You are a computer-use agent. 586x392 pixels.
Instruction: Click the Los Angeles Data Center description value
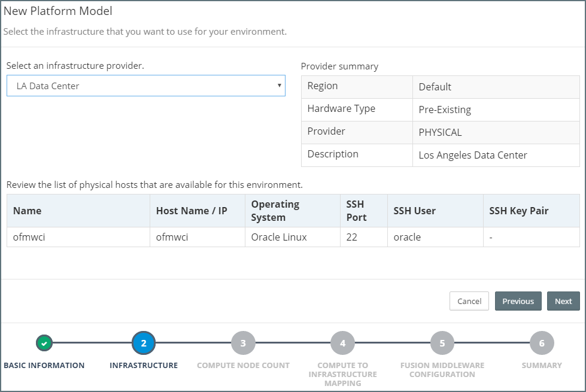pyautogui.click(x=473, y=155)
